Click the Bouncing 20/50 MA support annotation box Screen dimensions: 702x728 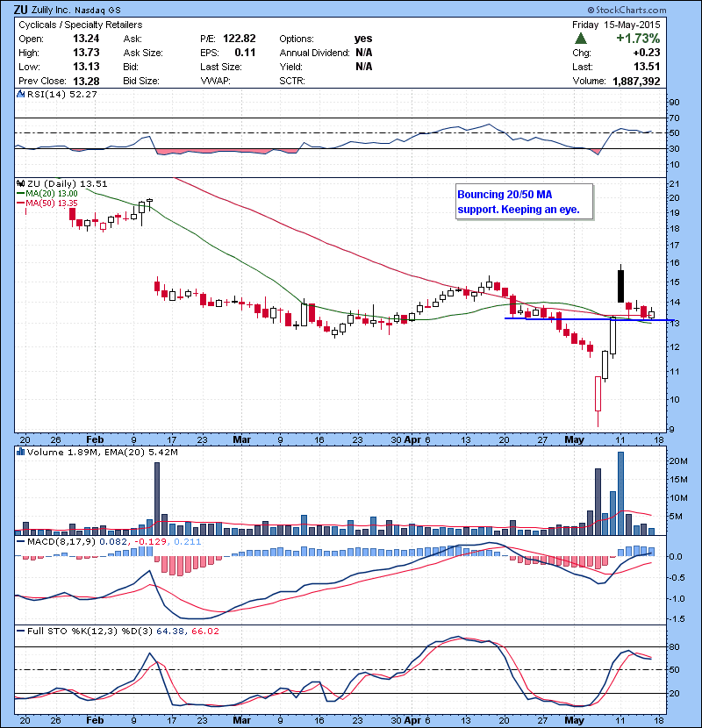coord(525,202)
